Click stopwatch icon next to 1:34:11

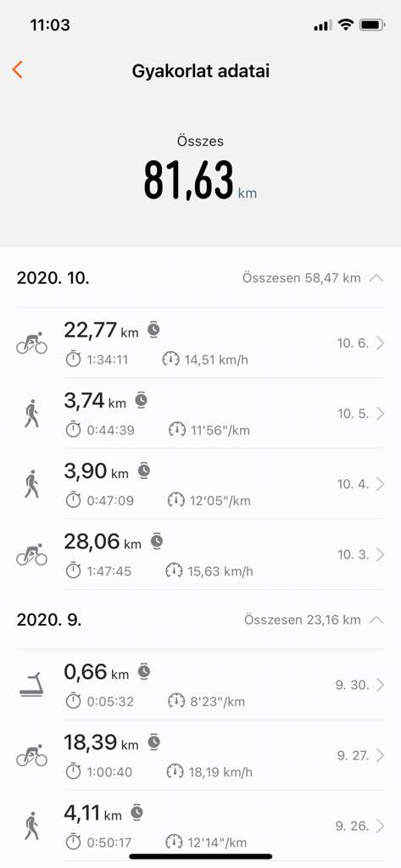(x=73, y=359)
